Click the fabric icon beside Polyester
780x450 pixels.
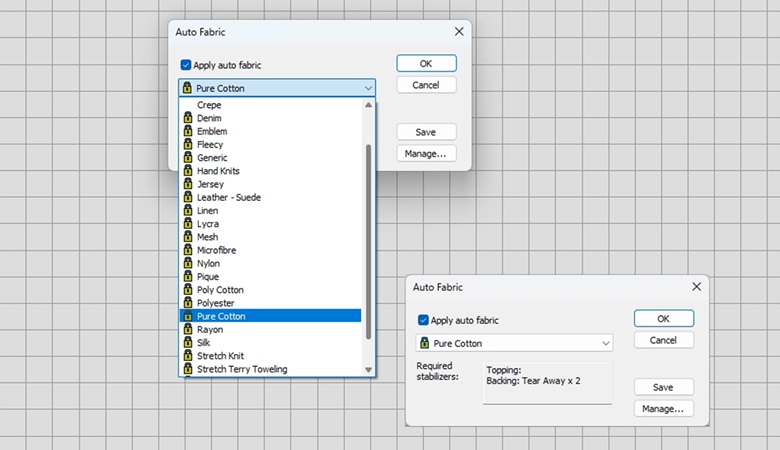click(187, 303)
